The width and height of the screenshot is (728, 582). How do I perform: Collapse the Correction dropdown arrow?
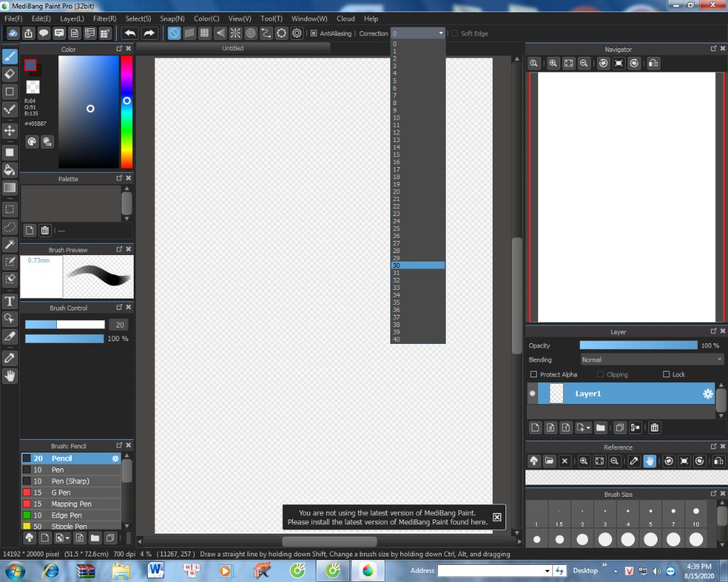(441, 33)
